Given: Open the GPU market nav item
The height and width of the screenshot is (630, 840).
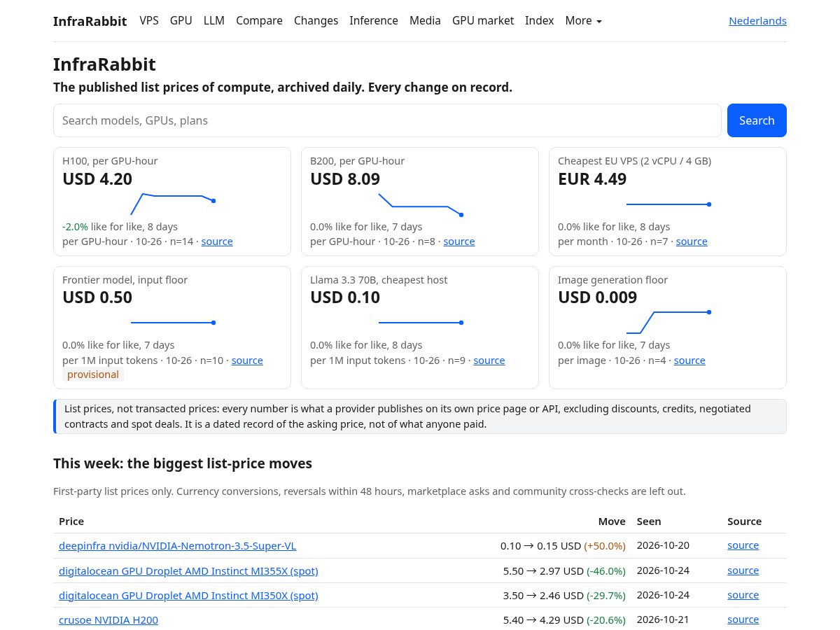Looking at the screenshot, I should coord(483,21).
